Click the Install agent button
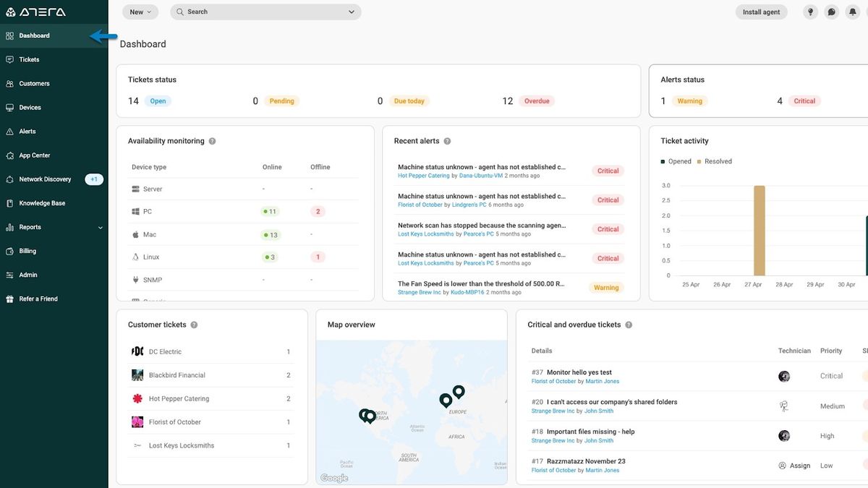Viewport: 868px width, 488px height. pyautogui.click(x=762, y=12)
